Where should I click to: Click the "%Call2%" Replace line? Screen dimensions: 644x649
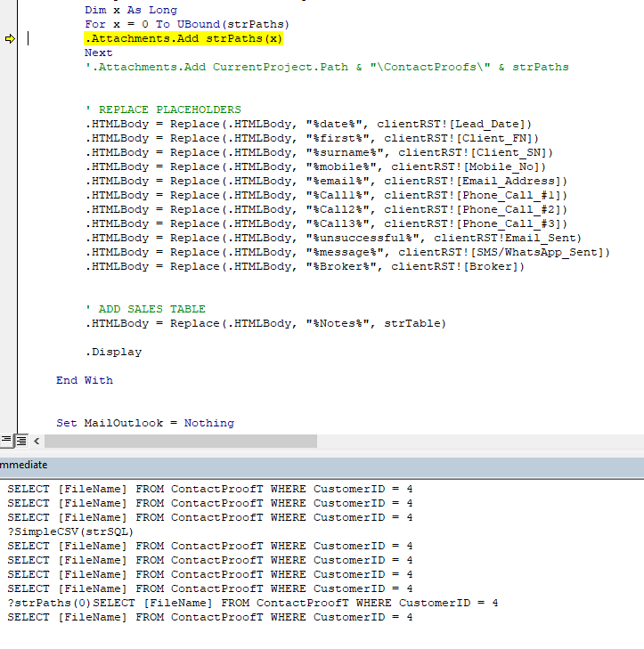326,209
